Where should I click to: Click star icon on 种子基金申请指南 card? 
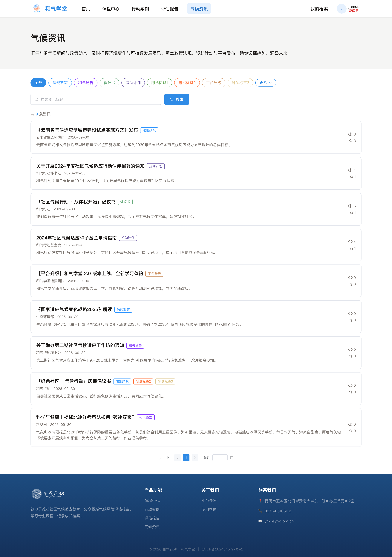point(351,248)
